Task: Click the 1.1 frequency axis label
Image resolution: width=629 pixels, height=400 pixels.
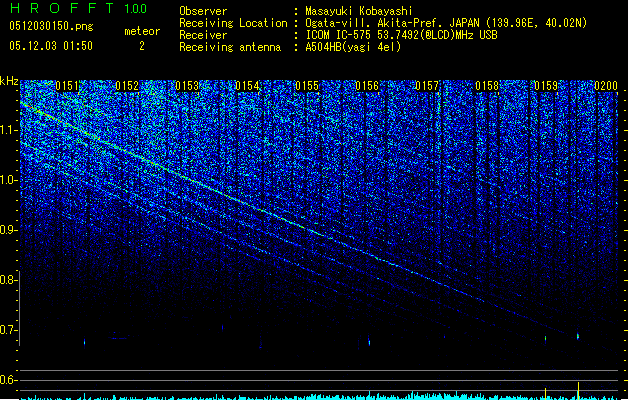Action: [x=9, y=130]
